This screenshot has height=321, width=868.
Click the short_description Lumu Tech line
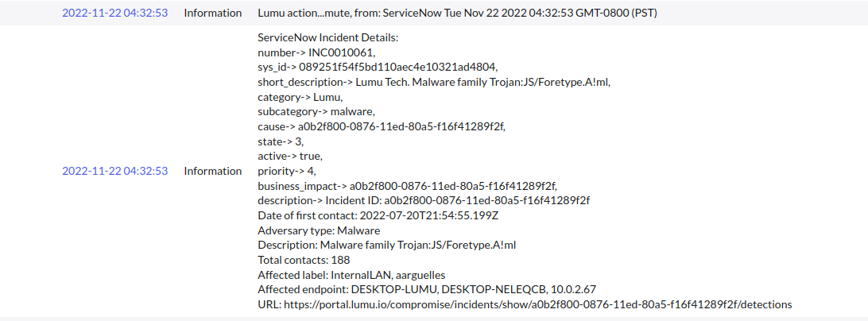point(433,82)
